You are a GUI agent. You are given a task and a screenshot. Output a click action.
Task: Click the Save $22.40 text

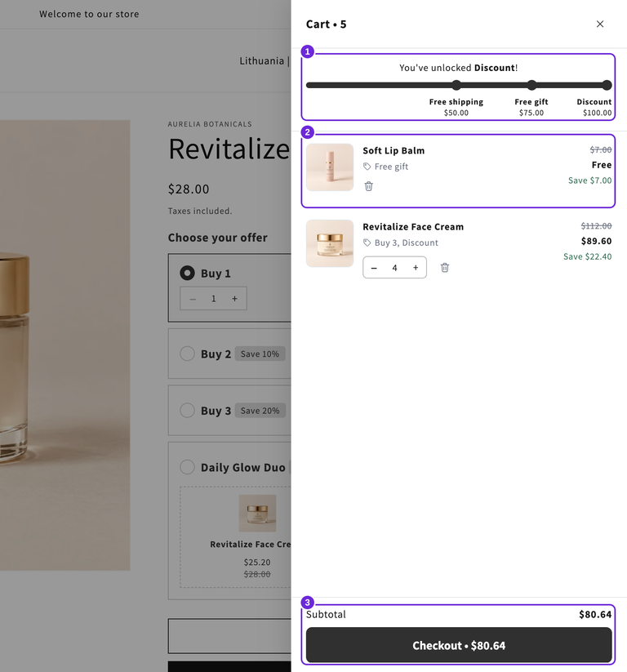pos(588,256)
